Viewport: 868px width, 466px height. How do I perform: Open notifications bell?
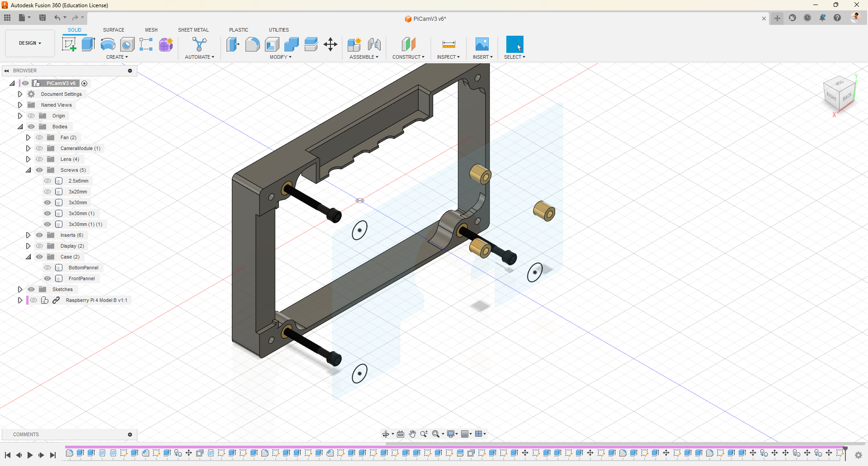[822, 18]
